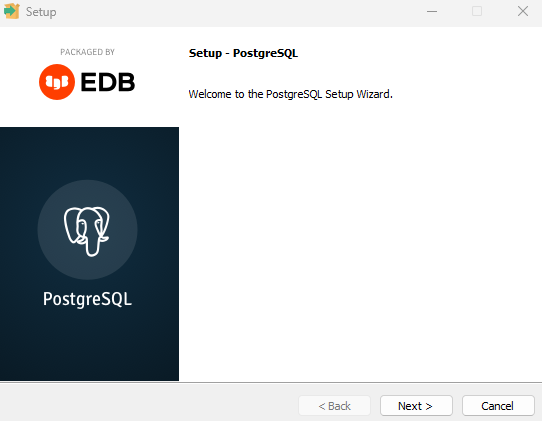The height and width of the screenshot is (421, 542).
Task: Minimize the Setup window
Action: click(432, 11)
